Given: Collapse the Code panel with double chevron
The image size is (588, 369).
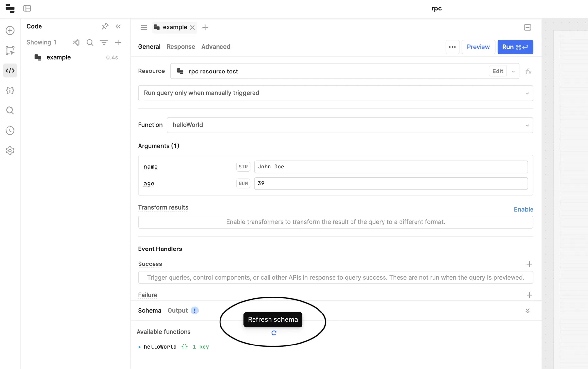Looking at the screenshot, I should 118,26.
